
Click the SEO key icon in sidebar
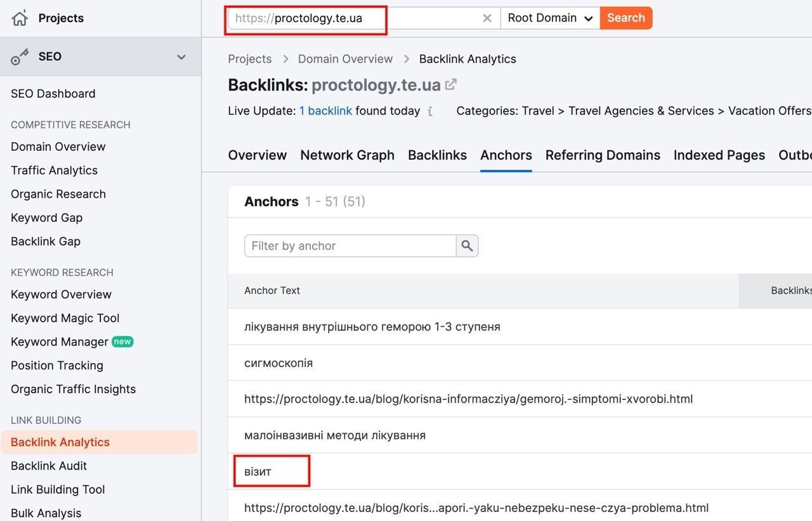pyautogui.click(x=20, y=57)
